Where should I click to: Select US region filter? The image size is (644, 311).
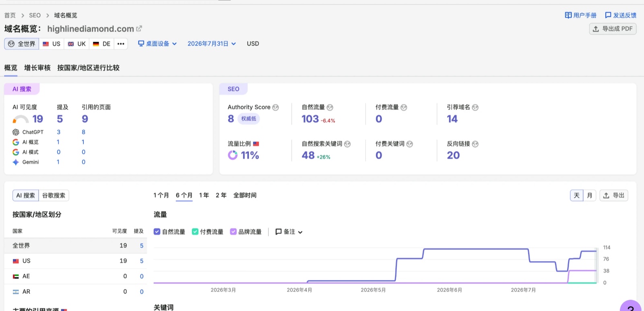pyautogui.click(x=52, y=44)
